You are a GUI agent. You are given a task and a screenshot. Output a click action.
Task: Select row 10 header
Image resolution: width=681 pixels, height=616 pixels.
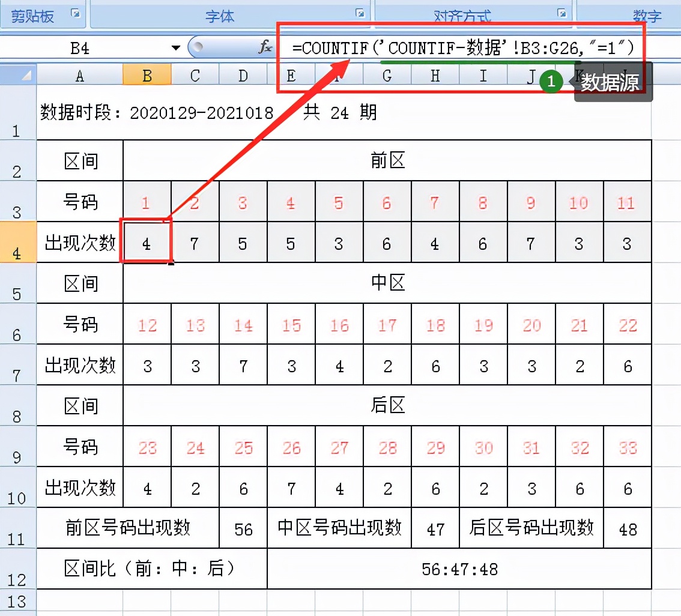click(x=18, y=487)
